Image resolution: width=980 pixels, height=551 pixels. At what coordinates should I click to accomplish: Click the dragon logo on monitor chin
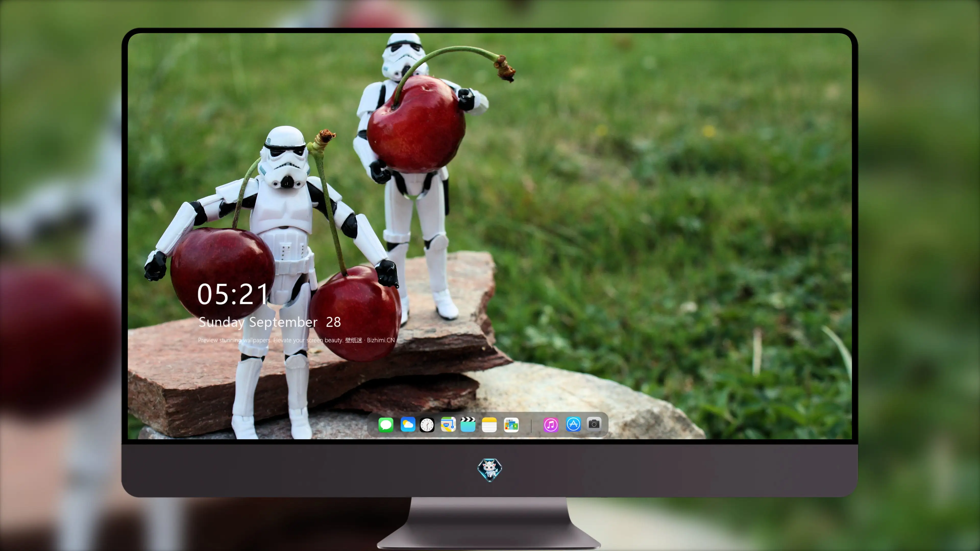(490, 470)
